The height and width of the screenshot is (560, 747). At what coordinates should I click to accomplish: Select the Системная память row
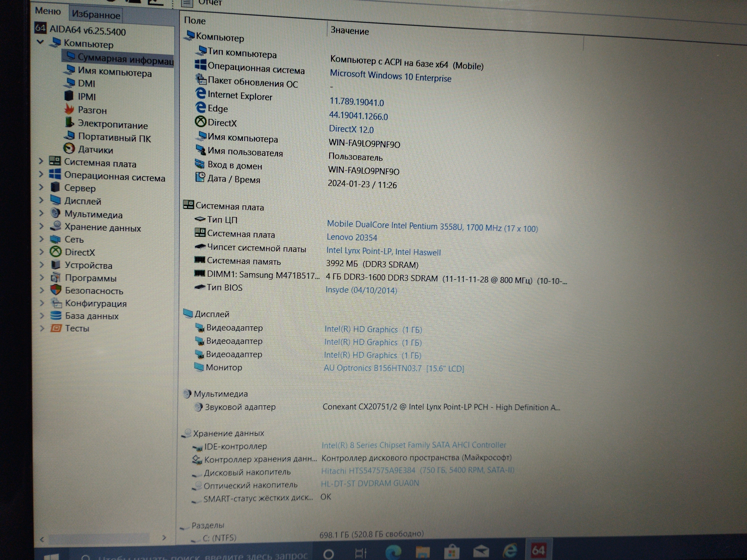pyautogui.click(x=306, y=262)
